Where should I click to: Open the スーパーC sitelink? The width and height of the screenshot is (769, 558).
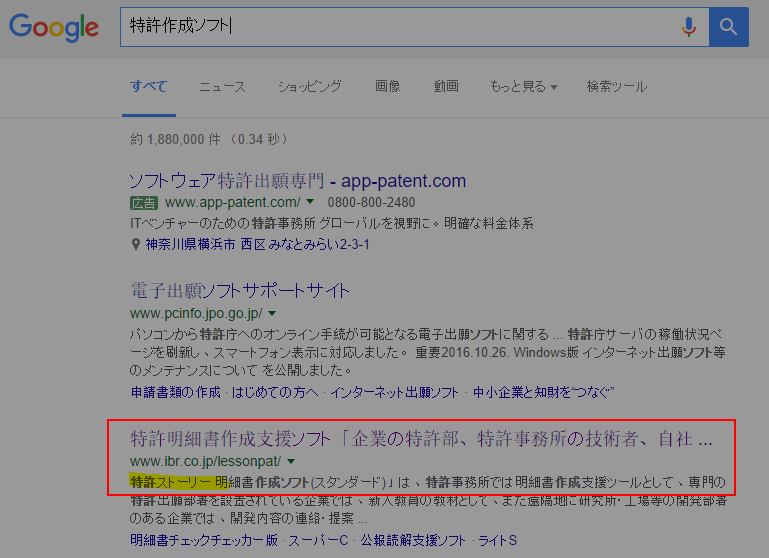[x=318, y=540]
